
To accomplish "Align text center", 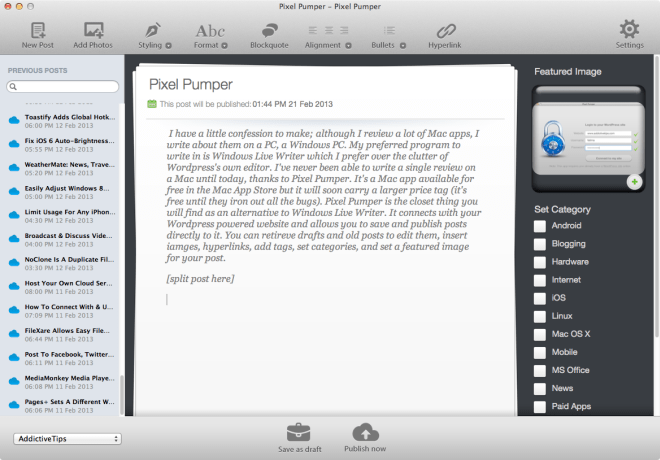I will tap(329, 30).
